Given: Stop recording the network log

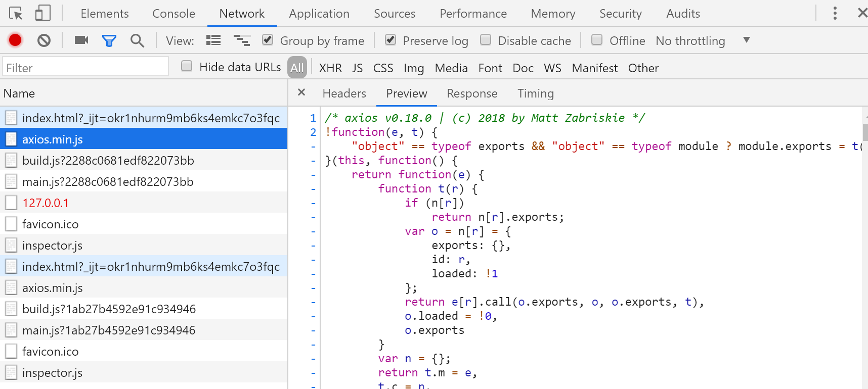Looking at the screenshot, I should [15, 40].
